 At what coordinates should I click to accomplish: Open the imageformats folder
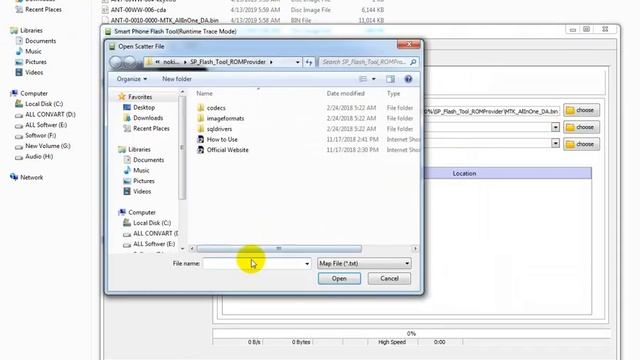[x=225, y=118]
